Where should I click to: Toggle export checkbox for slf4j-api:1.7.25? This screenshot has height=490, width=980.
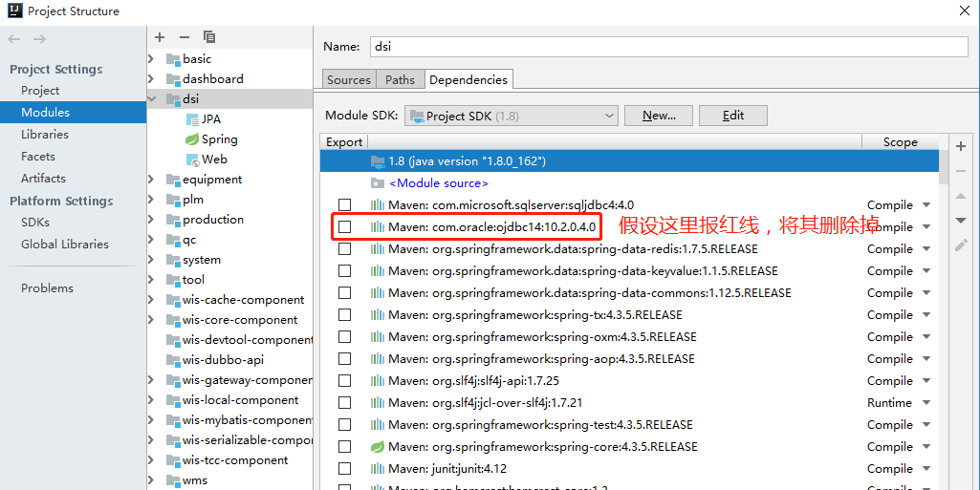tap(344, 381)
